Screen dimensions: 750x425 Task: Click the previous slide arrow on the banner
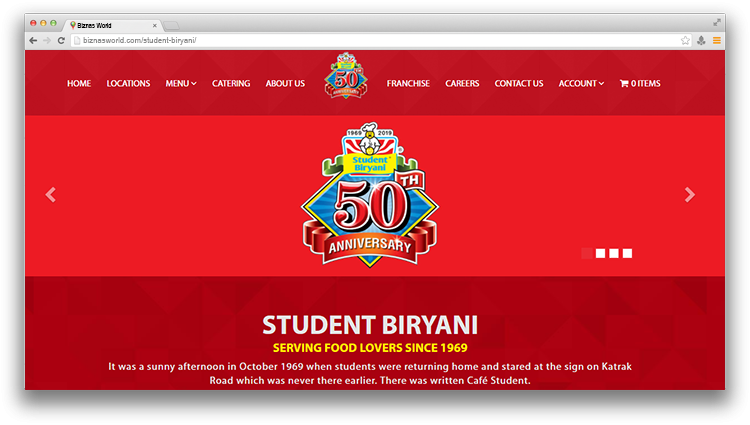click(x=51, y=195)
